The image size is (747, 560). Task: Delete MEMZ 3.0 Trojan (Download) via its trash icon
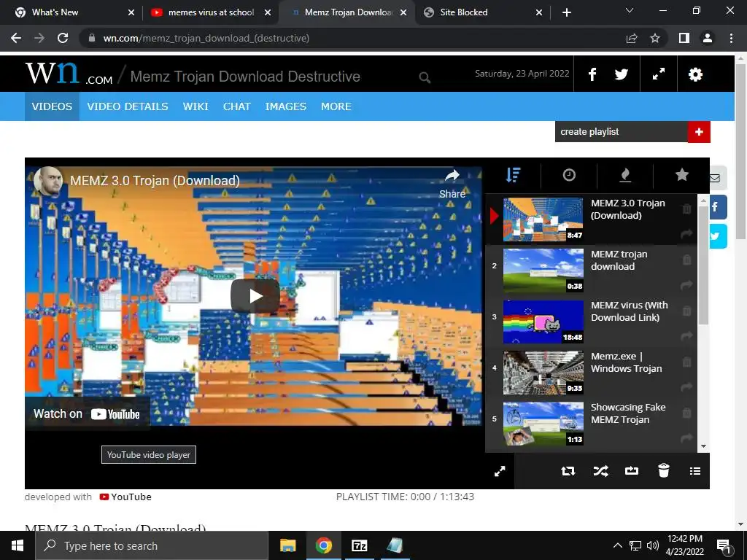686,209
